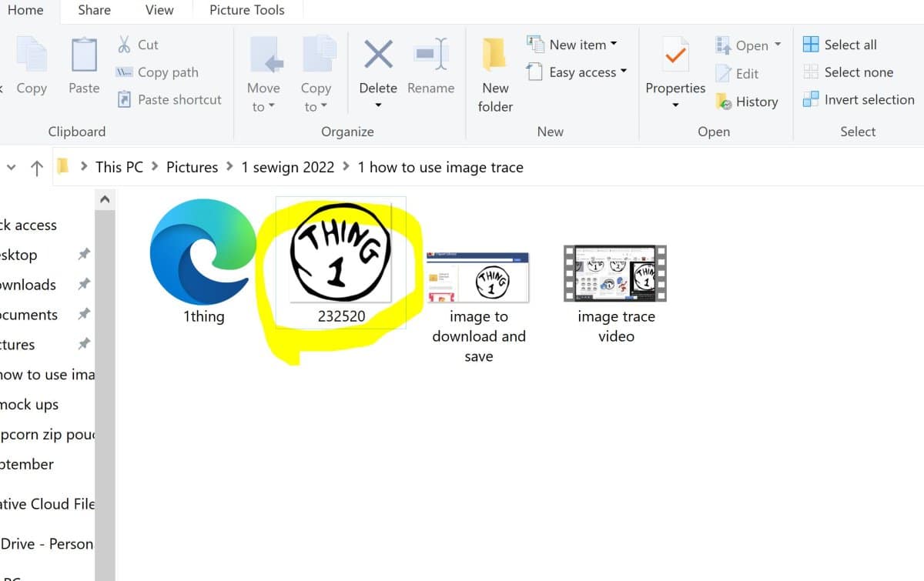Click the '1thing' file name label
The width and height of the screenshot is (924, 581).
click(203, 316)
